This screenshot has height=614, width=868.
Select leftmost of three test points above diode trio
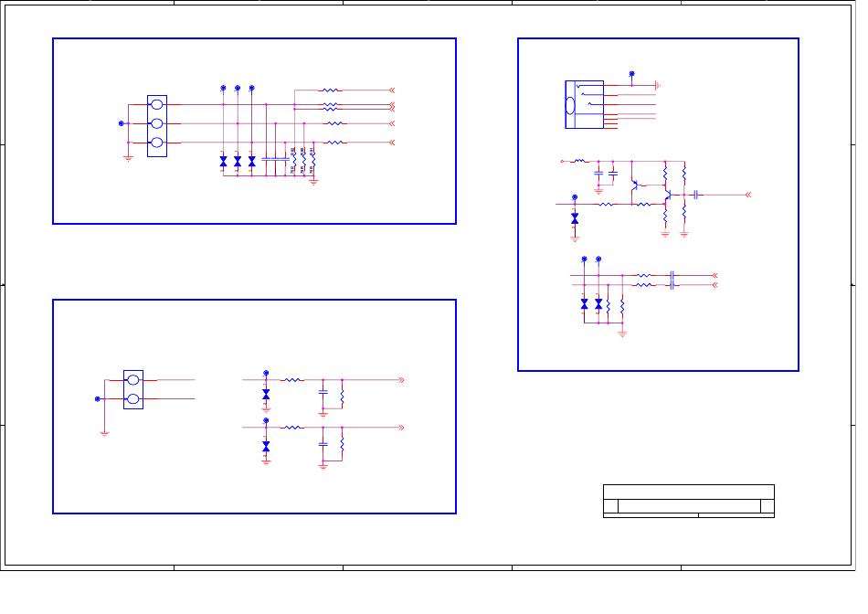223,88
